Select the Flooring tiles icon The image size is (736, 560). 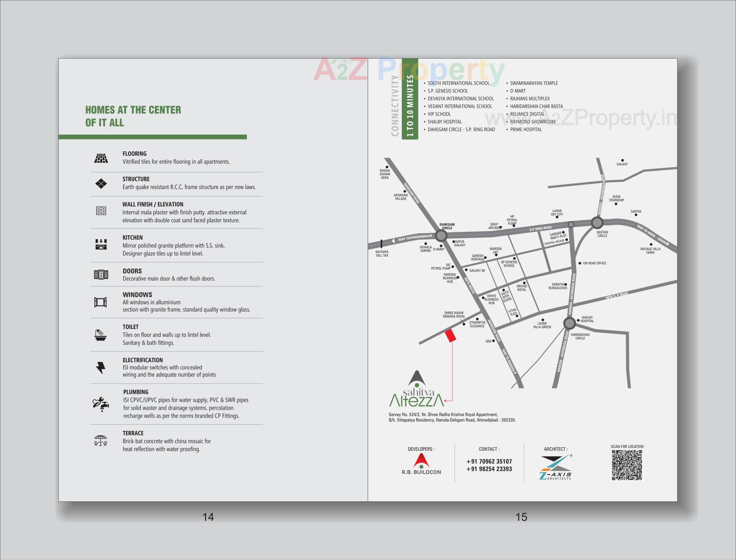(x=101, y=158)
